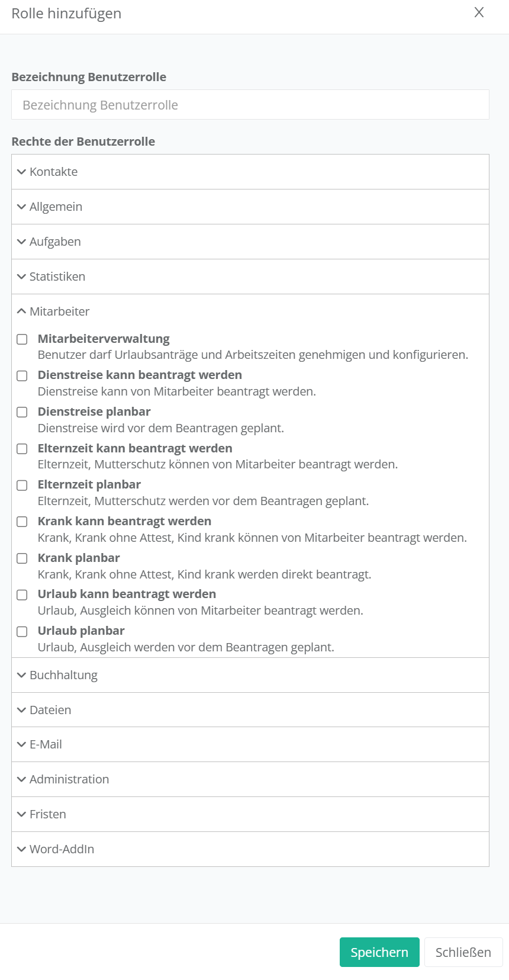Expand the Allgemein permissions section

(56, 207)
